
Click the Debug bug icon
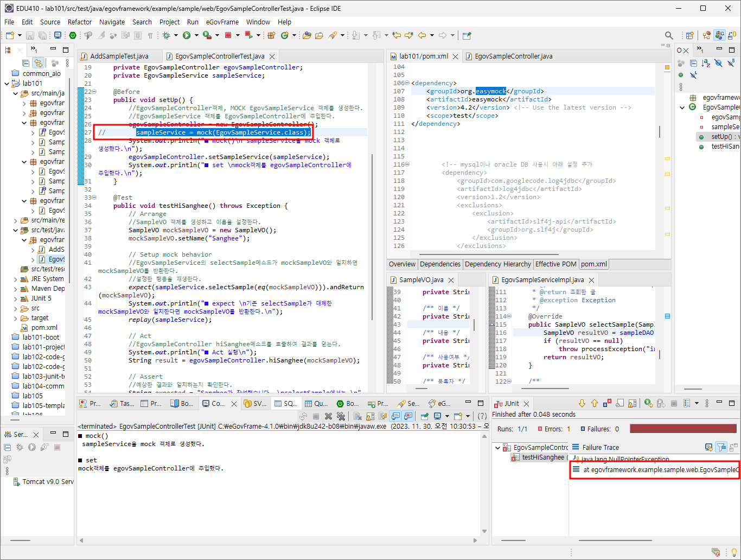[x=167, y=35]
